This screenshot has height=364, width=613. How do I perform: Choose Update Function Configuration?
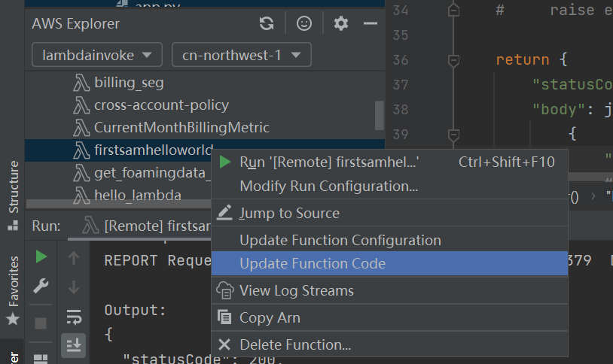tap(389, 240)
